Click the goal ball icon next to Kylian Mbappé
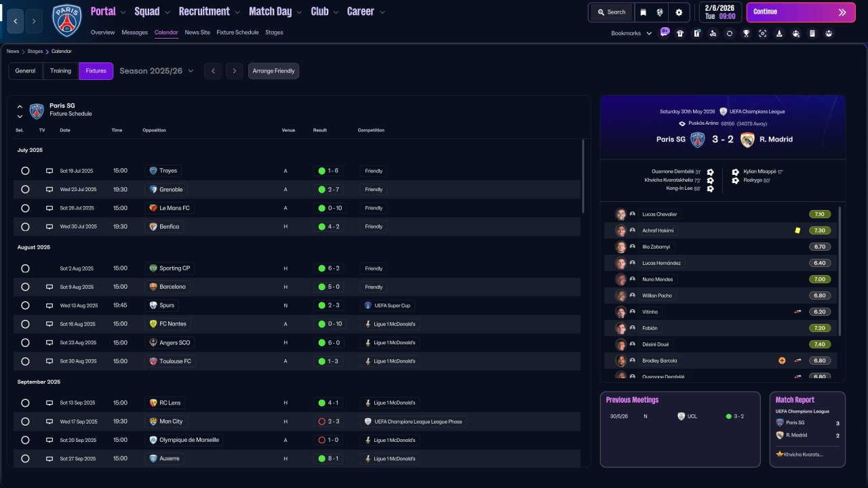Image resolution: width=868 pixels, height=488 pixels. [736, 172]
